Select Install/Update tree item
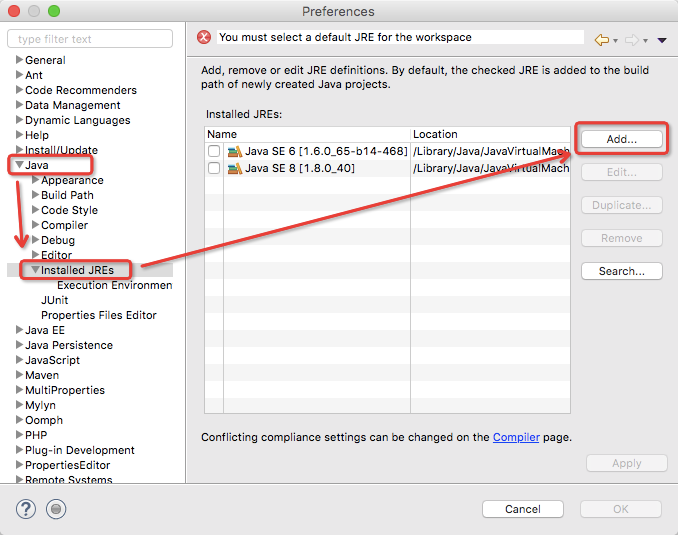Viewport: 678px width, 535px height. [x=61, y=150]
